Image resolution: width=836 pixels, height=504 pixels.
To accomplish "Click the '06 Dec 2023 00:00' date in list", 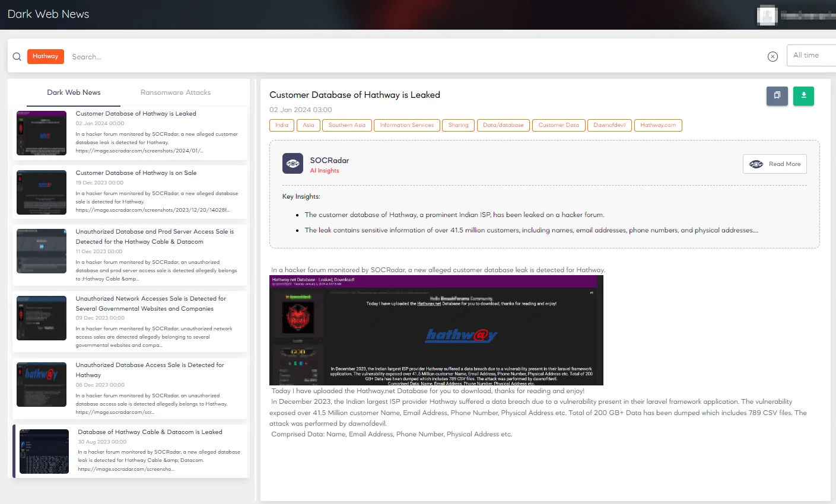I will coord(100,385).
